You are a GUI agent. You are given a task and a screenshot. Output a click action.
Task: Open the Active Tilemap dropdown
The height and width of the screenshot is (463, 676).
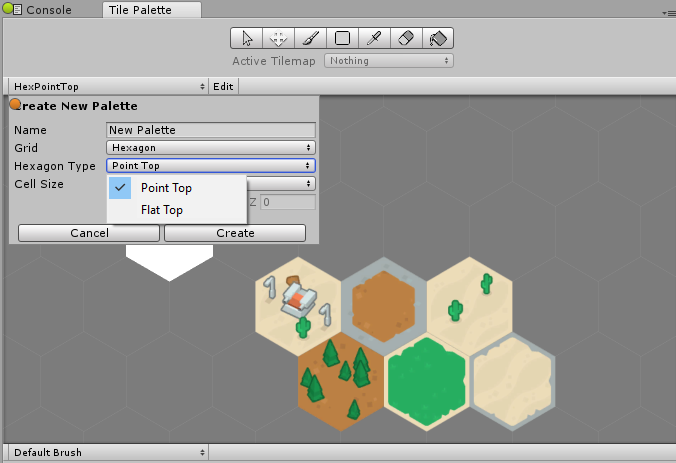[388, 61]
